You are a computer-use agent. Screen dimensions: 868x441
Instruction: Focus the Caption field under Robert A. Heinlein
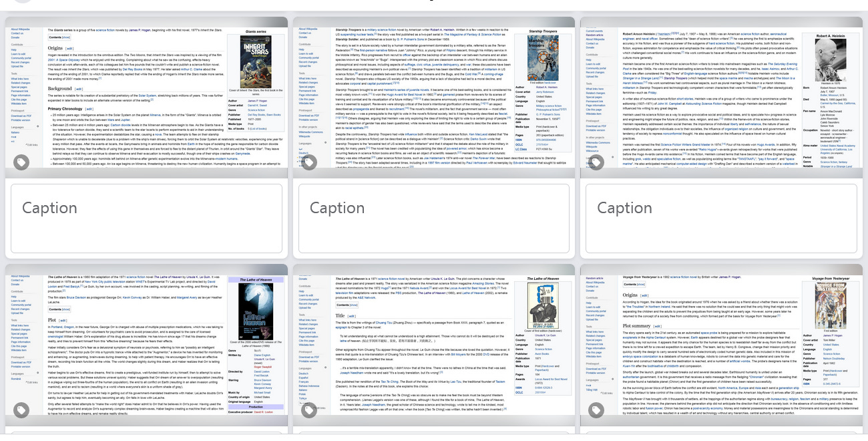pyautogui.click(x=720, y=218)
